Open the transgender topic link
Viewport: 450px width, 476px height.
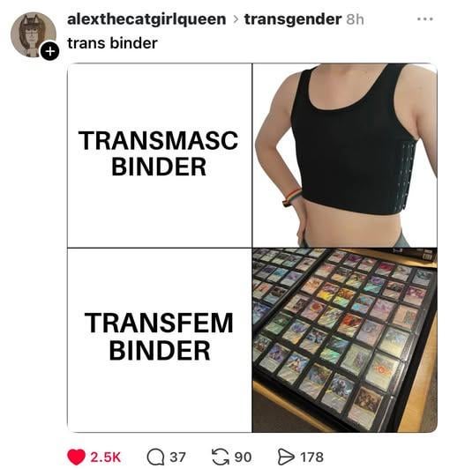(293, 19)
